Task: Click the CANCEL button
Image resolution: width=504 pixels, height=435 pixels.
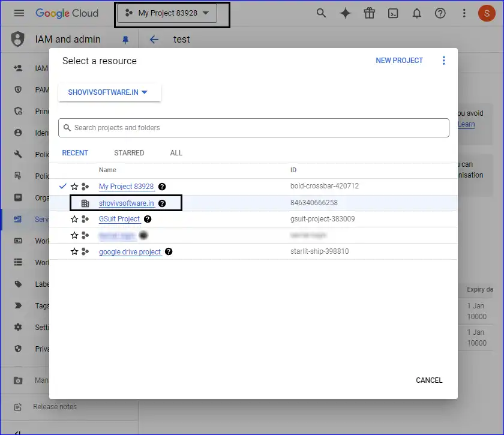Action: (429, 380)
